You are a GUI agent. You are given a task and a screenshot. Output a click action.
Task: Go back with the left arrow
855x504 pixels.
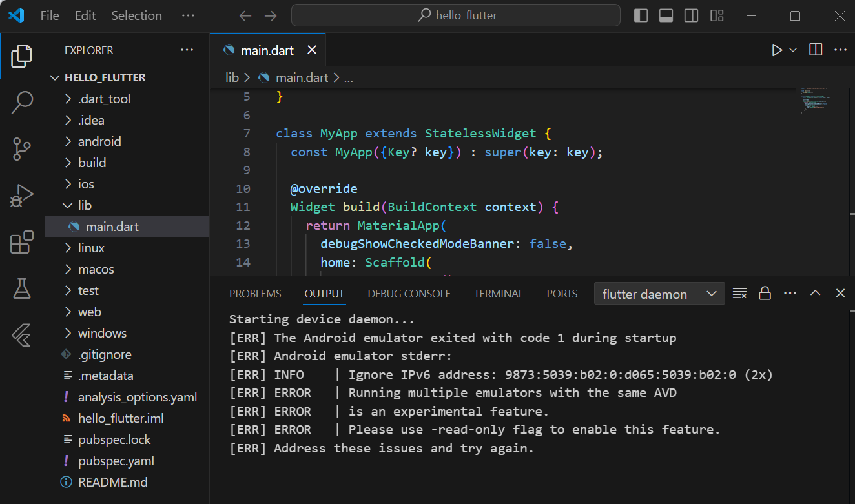[x=245, y=16]
